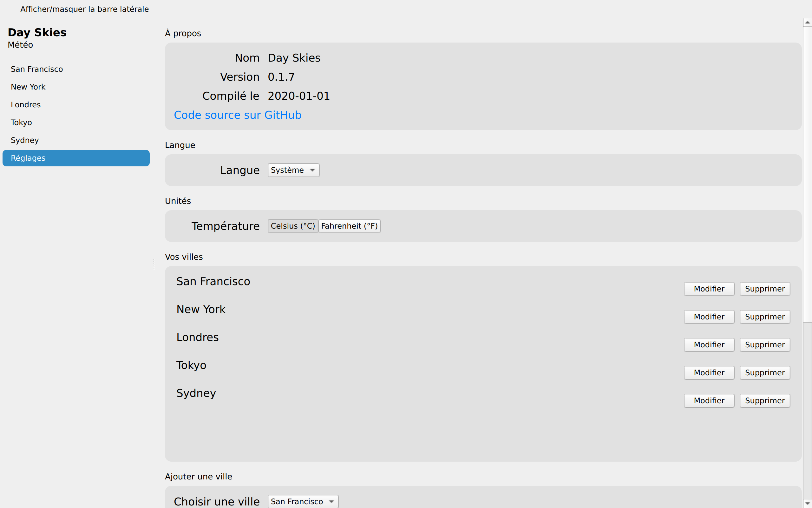Click Supprimer for Tokyo

[x=765, y=373]
